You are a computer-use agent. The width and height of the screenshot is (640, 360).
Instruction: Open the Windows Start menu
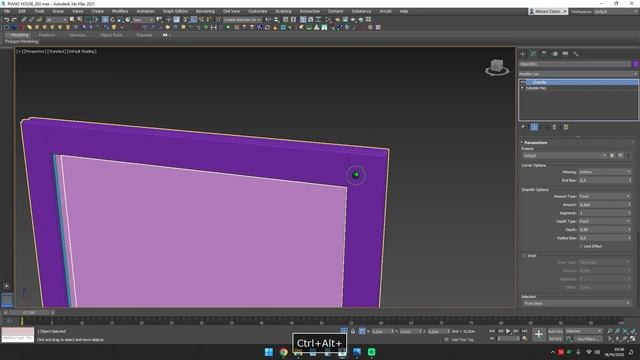coord(269,352)
